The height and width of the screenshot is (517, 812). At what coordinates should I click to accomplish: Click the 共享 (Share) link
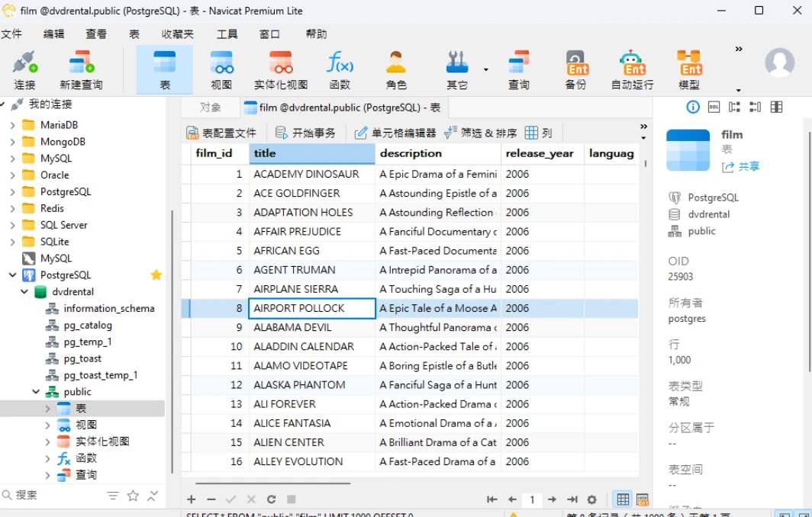[x=741, y=166]
